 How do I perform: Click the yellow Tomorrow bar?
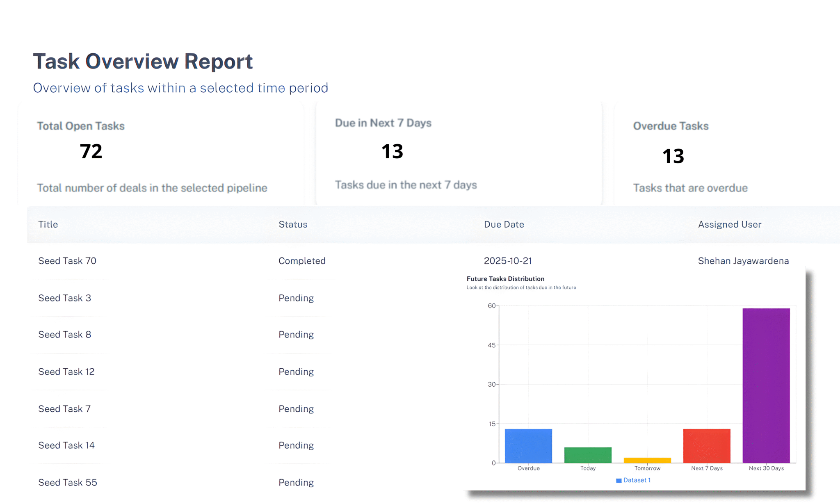pyautogui.click(x=647, y=460)
